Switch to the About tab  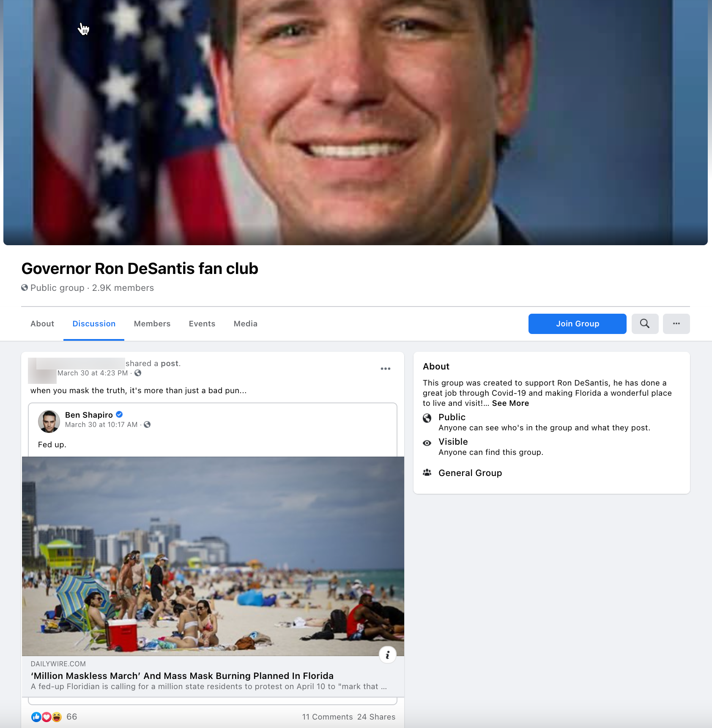pos(42,324)
